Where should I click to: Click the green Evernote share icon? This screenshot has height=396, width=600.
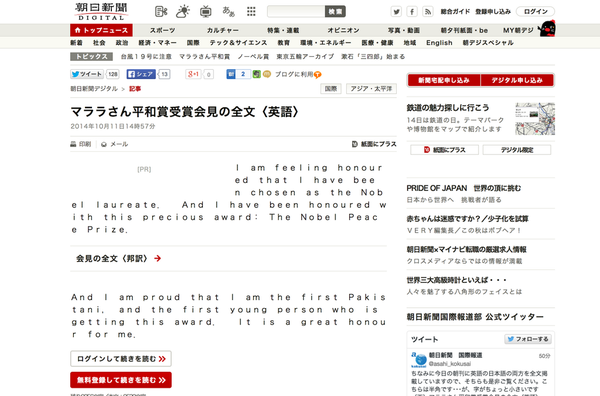[x=257, y=74]
